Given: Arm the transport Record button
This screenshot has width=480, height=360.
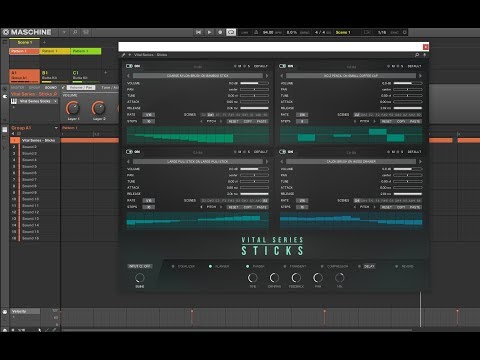Looking at the screenshot, I should tap(220, 32).
